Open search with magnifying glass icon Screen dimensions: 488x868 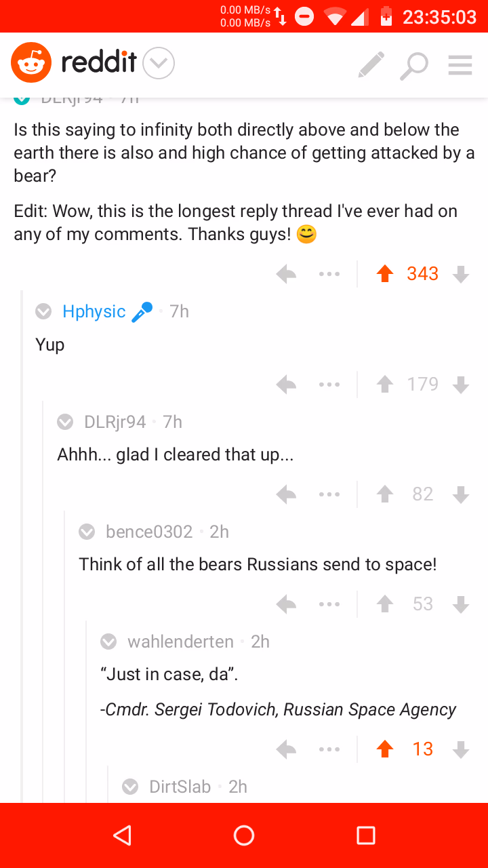413,65
